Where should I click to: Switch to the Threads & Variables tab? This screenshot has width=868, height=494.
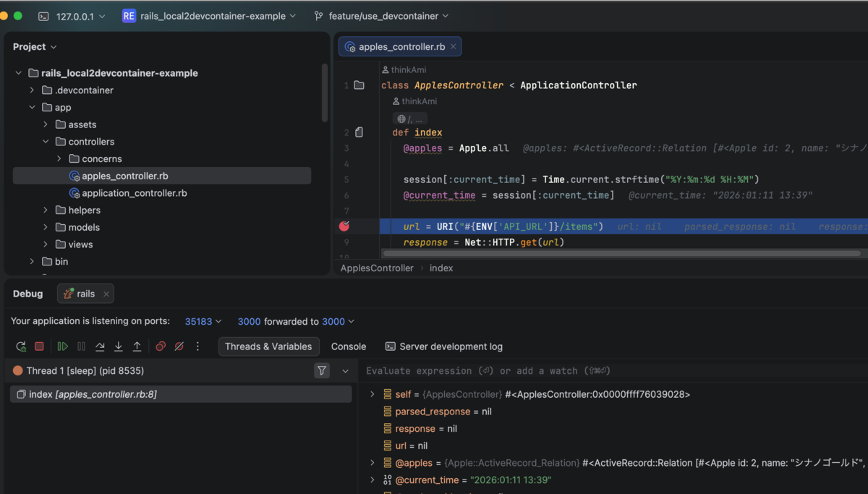click(268, 346)
